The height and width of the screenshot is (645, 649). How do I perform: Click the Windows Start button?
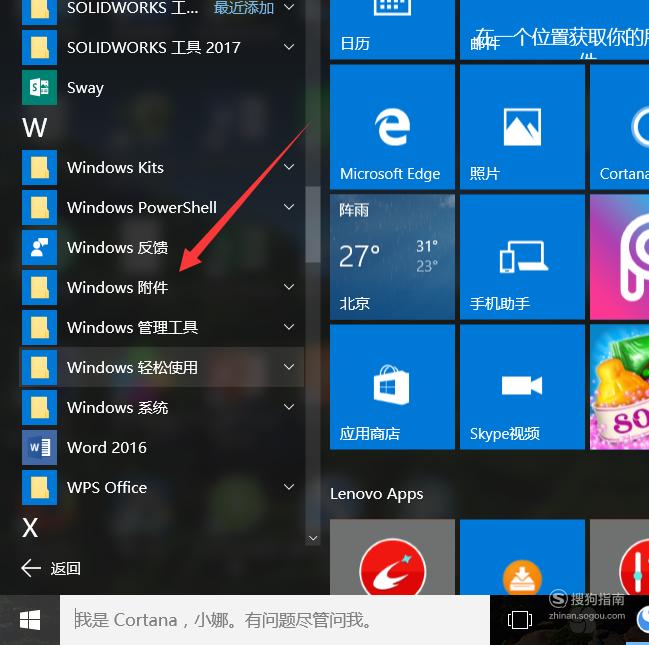30,620
